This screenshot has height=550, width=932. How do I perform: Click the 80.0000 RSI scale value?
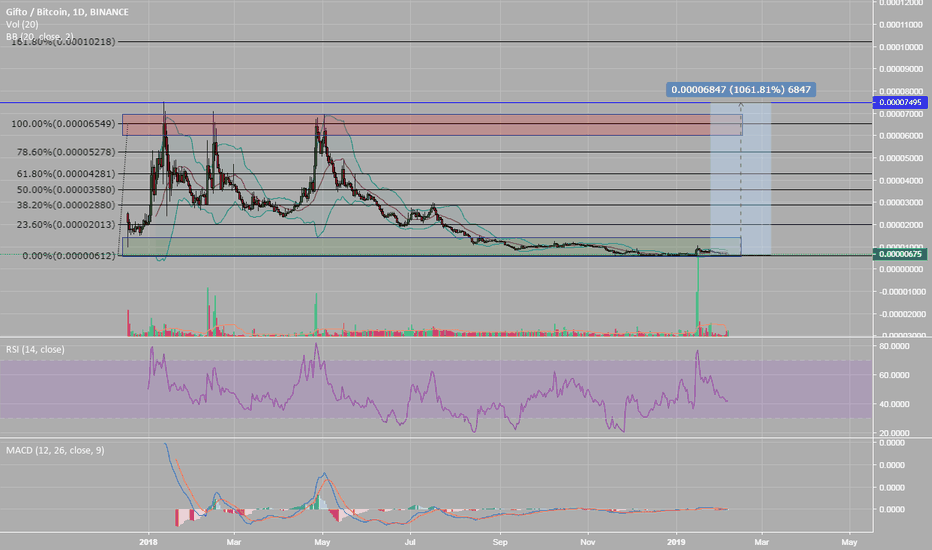(895, 346)
